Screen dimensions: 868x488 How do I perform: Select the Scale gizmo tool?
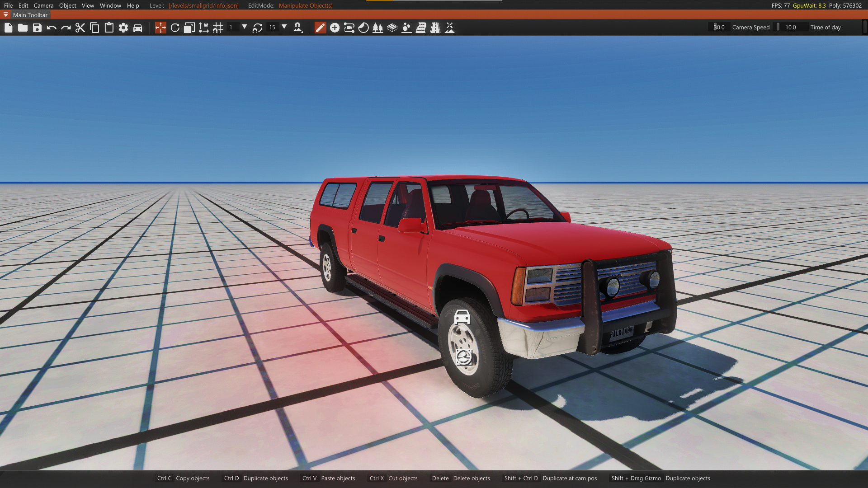[189, 28]
